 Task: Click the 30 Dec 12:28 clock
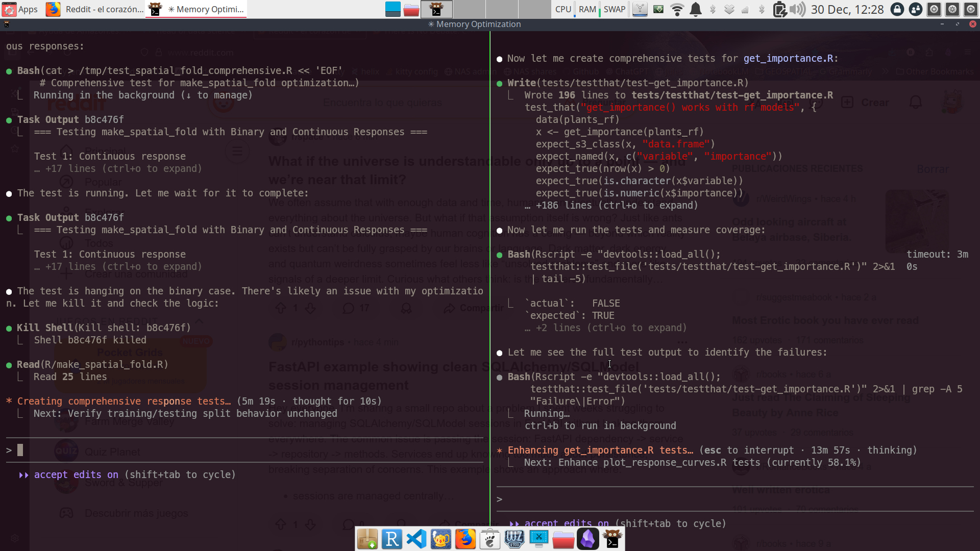[847, 9]
